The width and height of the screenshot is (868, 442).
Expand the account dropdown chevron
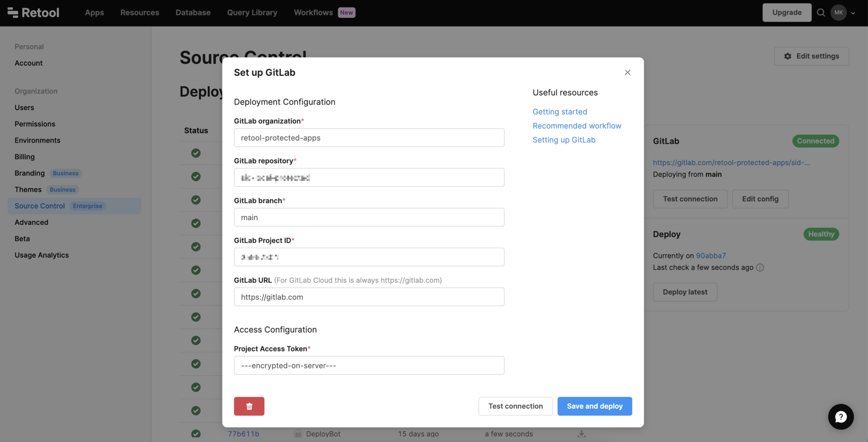[x=853, y=13]
